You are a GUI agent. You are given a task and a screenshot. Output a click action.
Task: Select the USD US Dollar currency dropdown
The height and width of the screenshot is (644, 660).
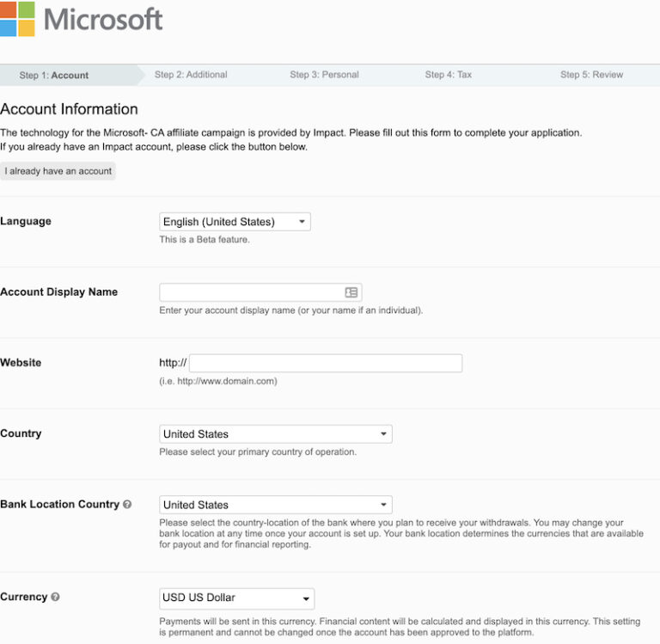(236, 598)
